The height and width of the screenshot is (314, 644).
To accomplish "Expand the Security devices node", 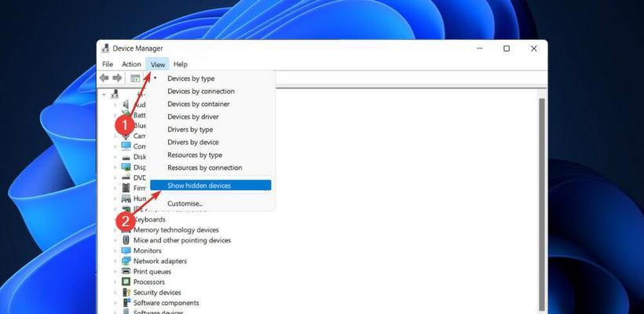I will coord(115,292).
